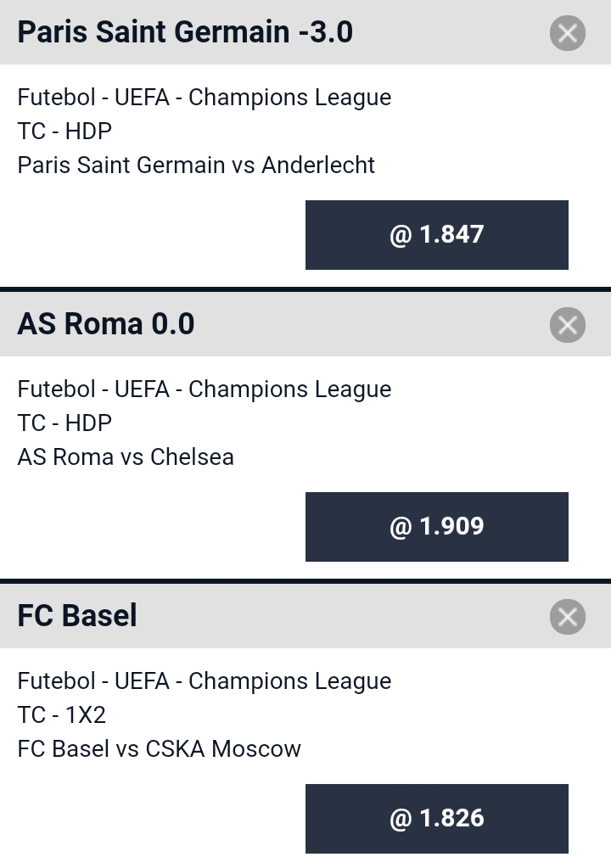Click the TC - 1X2 market label
This screenshot has width=611, height=868.
62,714
